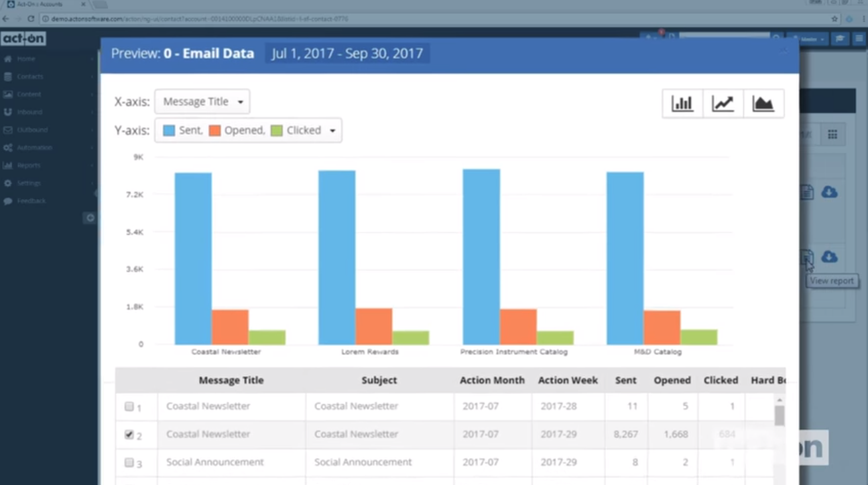Switch to the area chart view
This screenshot has width=868, height=485.
click(763, 104)
